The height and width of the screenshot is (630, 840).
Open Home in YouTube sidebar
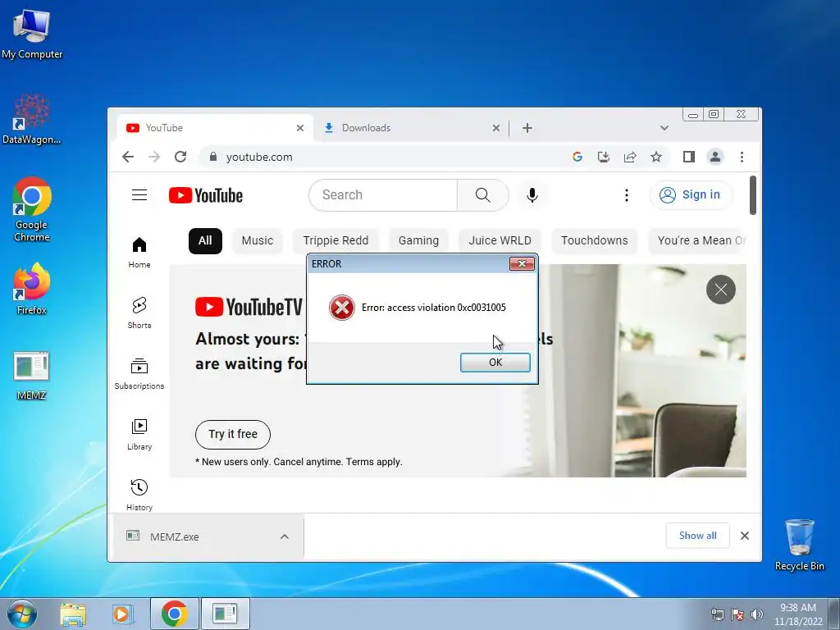(139, 253)
